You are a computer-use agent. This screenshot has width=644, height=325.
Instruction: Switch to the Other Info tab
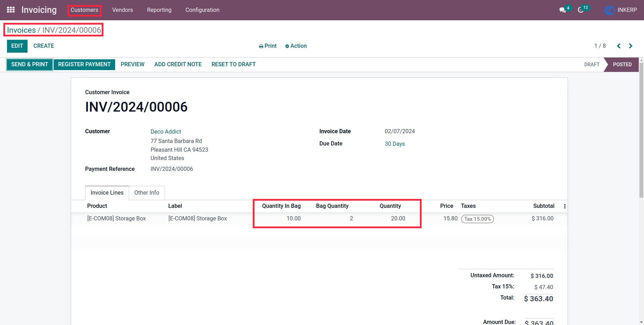[147, 193]
